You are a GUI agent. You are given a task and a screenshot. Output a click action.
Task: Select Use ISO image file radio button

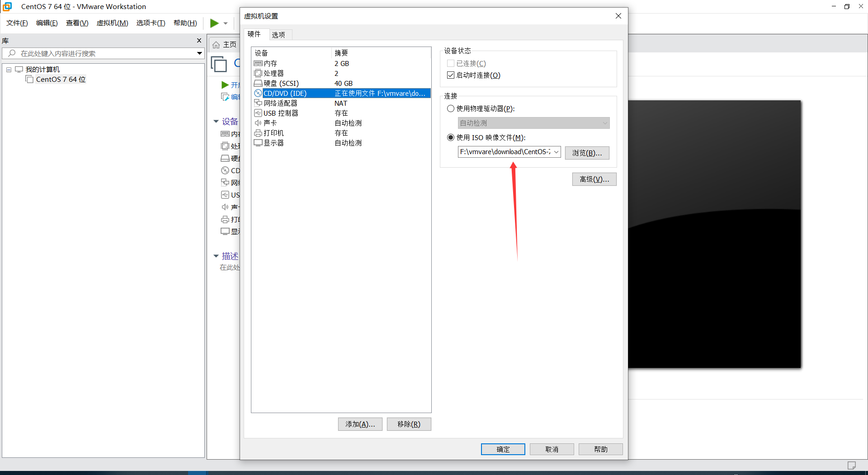click(451, 137)
